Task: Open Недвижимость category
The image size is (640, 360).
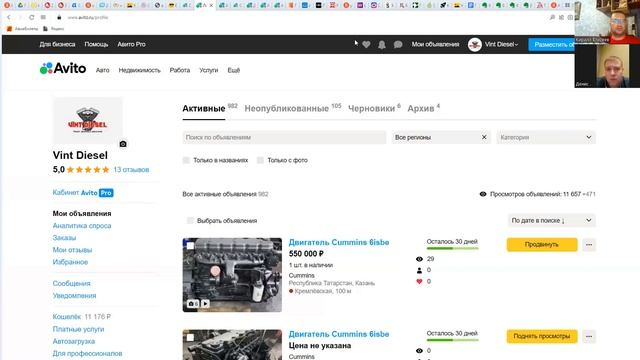Action: (140, 70)
